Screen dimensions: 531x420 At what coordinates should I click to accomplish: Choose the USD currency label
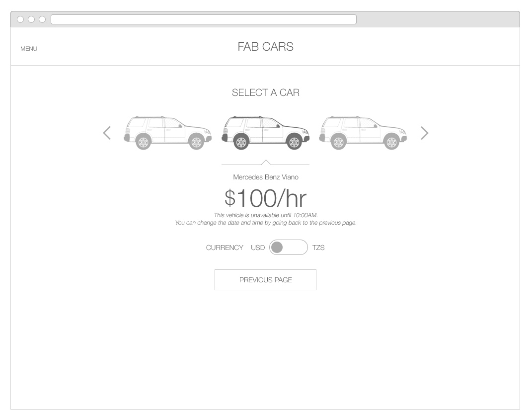(258, 248)
